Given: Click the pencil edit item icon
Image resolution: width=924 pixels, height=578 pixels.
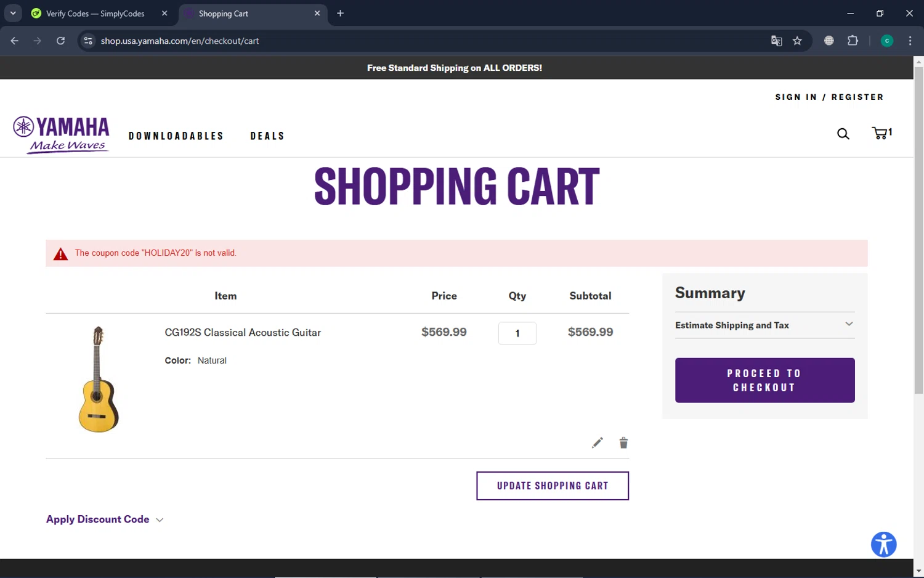Looking at the screenshot, I should 597,443.
